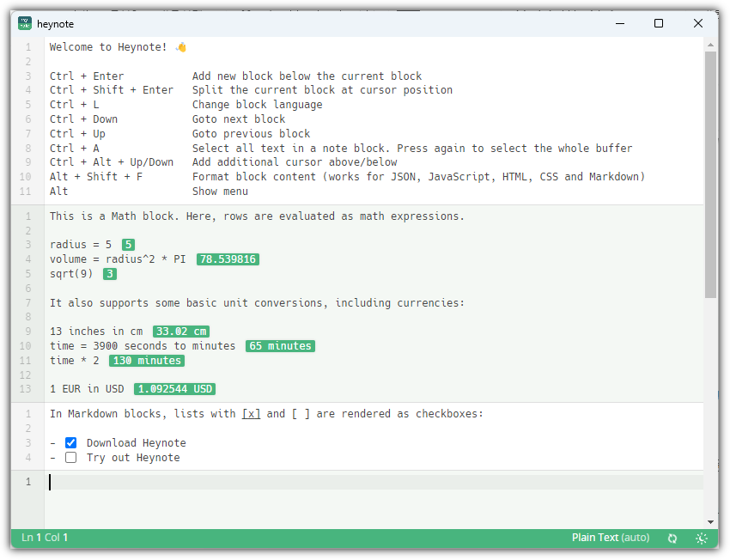
Task: Uncheck the Download Heynote checkbox
Action: pos(70,442)
